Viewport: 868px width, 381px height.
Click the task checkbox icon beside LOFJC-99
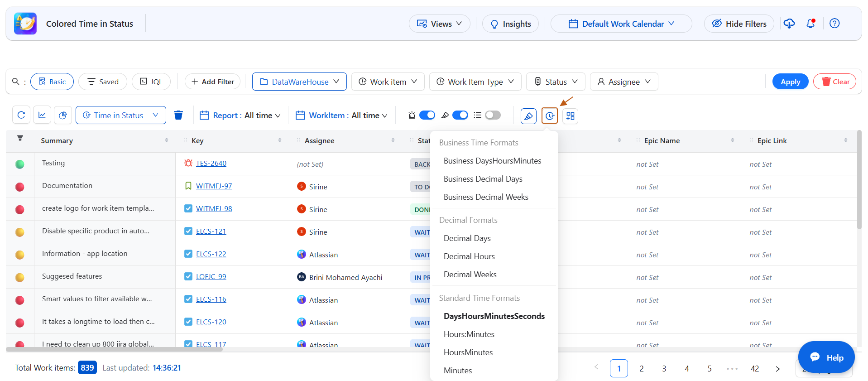point(188,276)
